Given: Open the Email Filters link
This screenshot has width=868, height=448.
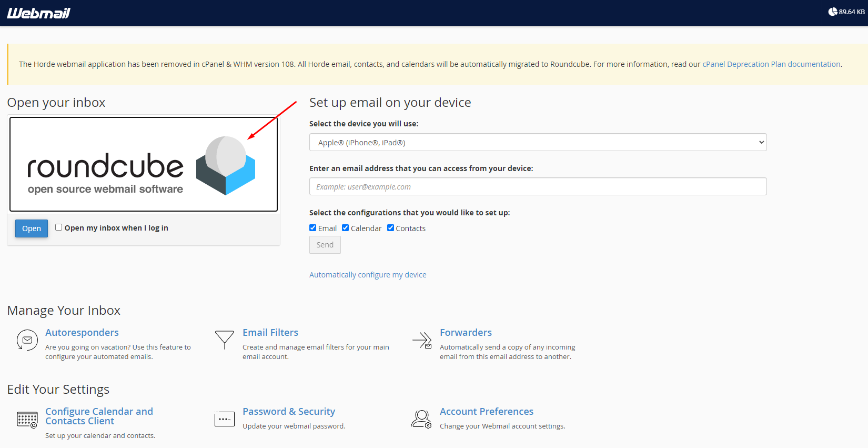Looking at the screenshot, I should (x=270, y=333).
